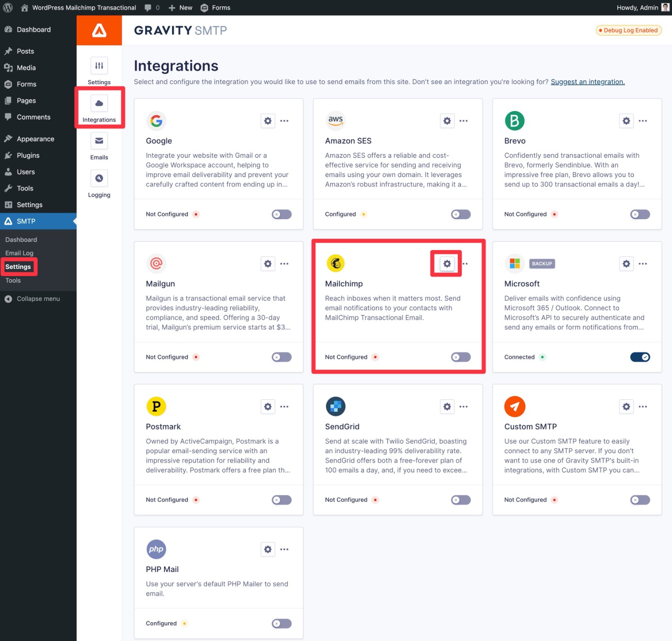Screen dimensions: 672x641
Task: Enable the Custom SMTP toggle
Action: tap(640, 500)
